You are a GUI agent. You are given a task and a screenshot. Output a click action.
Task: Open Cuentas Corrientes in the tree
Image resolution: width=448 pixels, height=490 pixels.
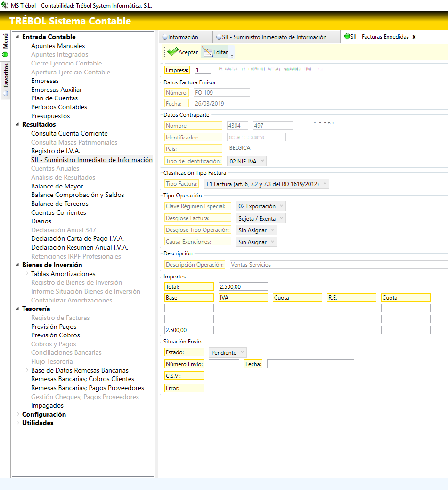pyautogui.click(x=58, y=212)
